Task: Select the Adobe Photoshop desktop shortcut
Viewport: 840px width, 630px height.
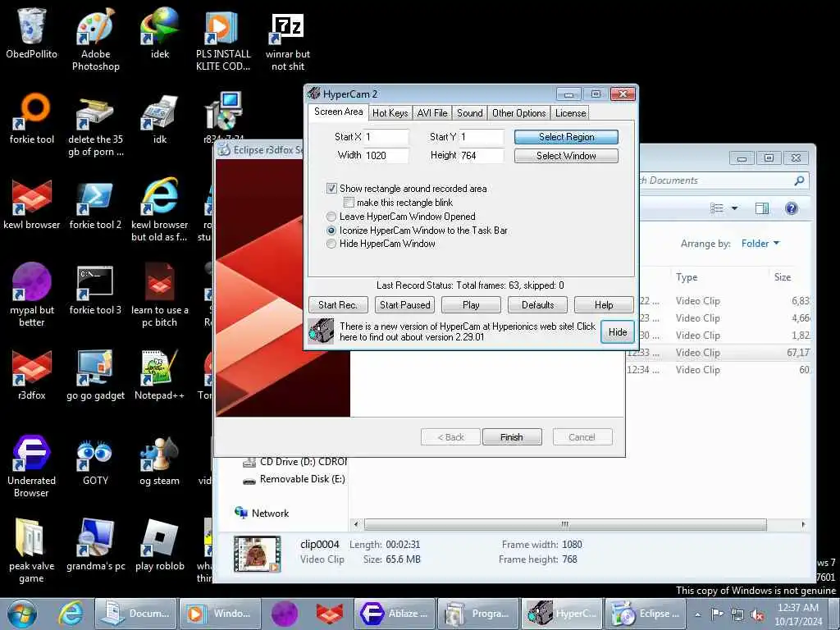Action: coord(95,39)
